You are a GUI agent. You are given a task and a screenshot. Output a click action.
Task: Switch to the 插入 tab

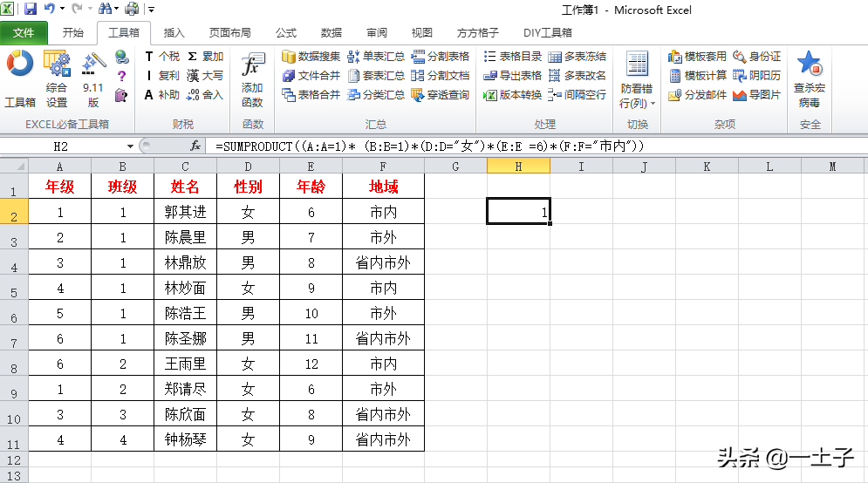(174, 33)
